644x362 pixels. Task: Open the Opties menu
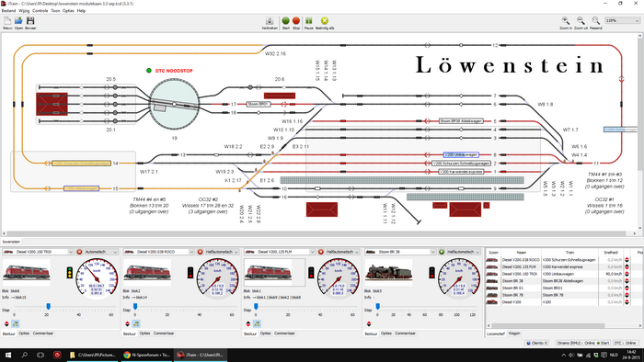point(68,11)
